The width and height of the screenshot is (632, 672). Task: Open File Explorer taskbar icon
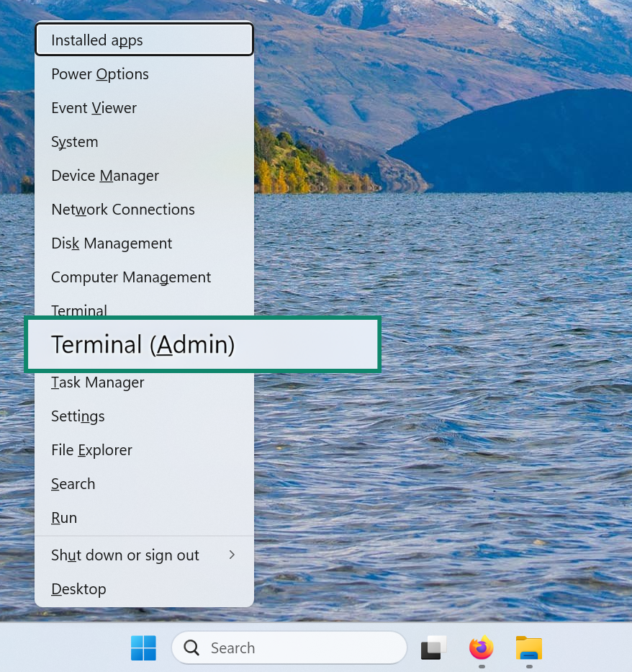(529, 648)
